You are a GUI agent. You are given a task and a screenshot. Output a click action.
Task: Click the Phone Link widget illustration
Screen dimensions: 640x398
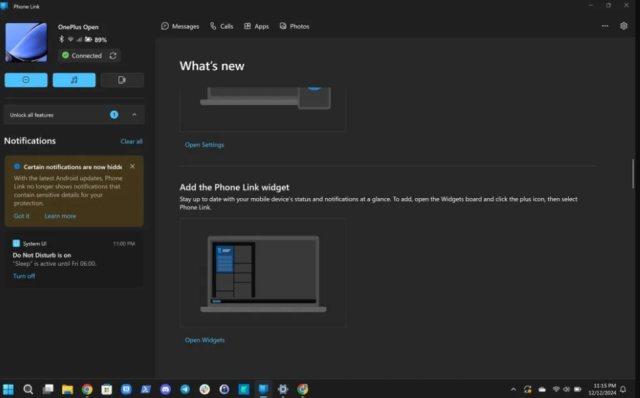click(x=263, y=273)
